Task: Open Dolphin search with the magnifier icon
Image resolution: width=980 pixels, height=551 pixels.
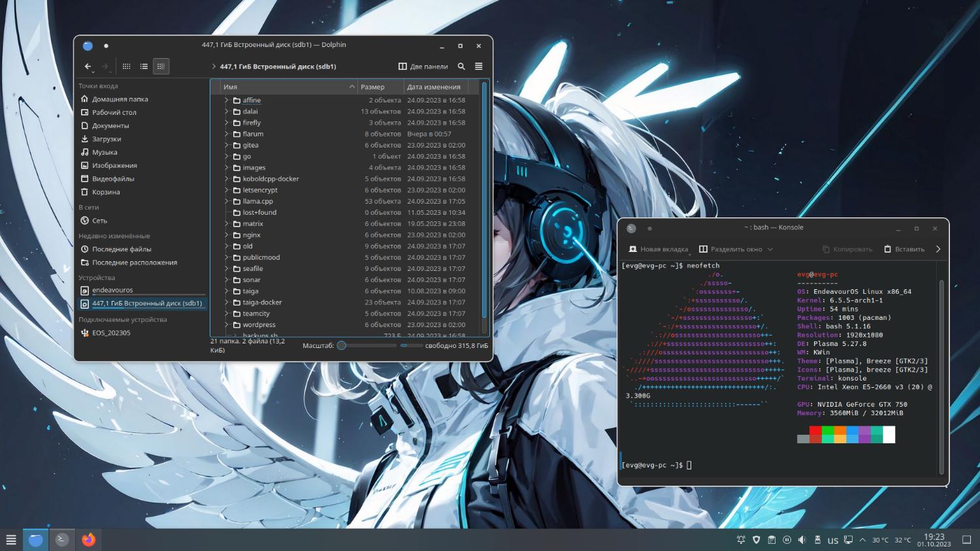Action: tap(461, 66)
